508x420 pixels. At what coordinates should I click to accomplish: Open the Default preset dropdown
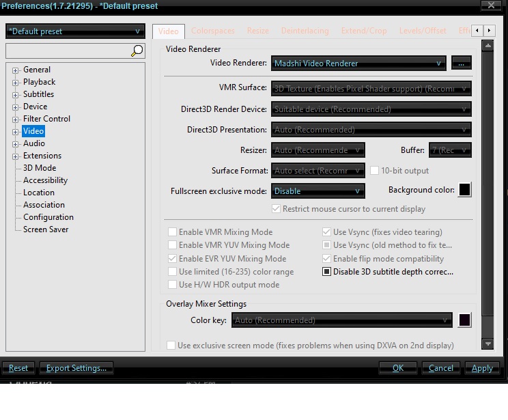pyautogui.click(x=75, y=31)
